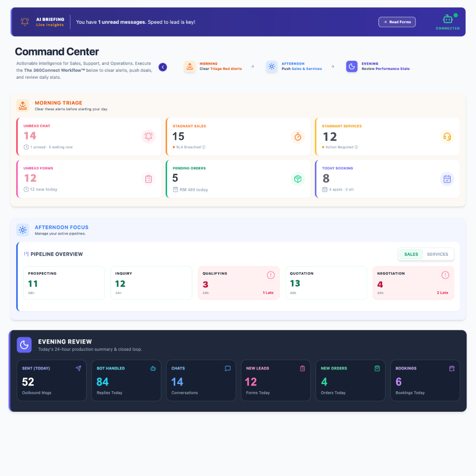This screenshot has width=476, height=476.
Task: Click the Qualifying stage alert icon
Action: pyautogui.click(x=271, y=275)
